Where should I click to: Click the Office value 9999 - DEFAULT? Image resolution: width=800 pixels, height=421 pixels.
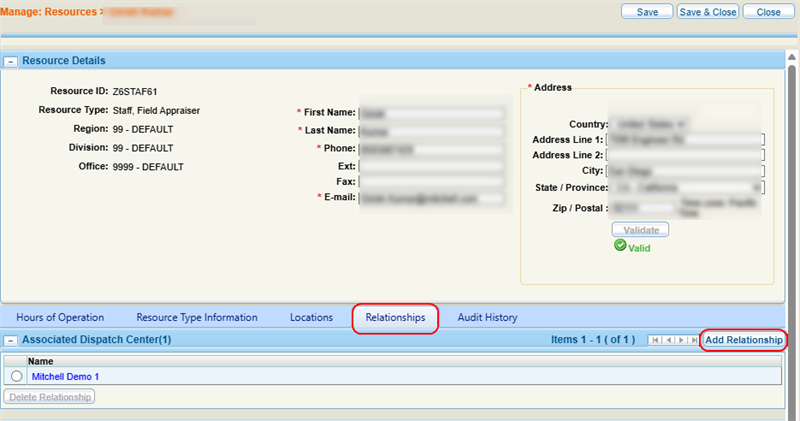(148, 167)
